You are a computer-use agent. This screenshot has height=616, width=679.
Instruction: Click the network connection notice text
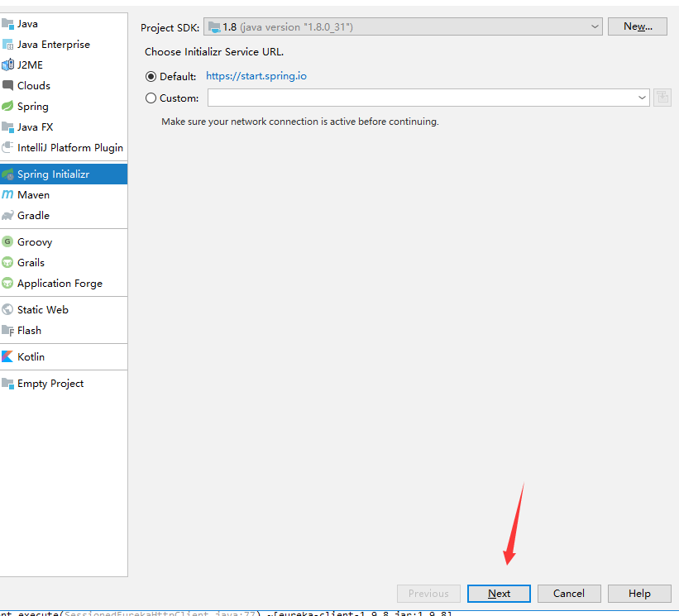tap(300, 122)
